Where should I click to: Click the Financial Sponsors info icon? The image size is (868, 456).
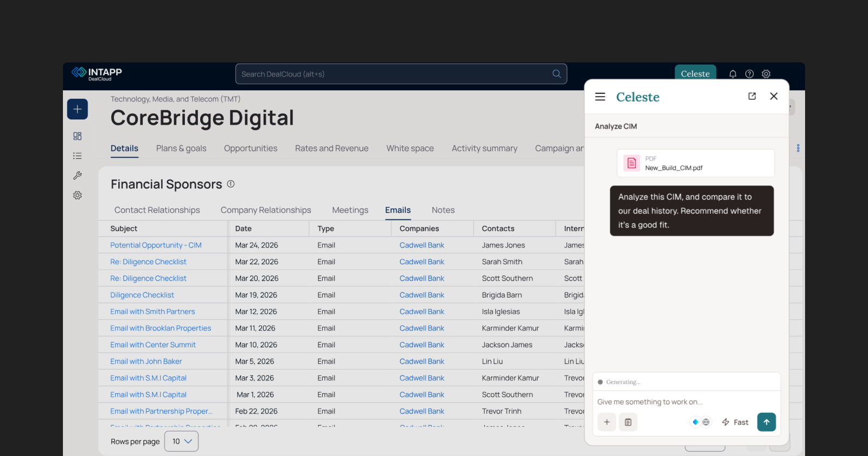click(231, 184)
